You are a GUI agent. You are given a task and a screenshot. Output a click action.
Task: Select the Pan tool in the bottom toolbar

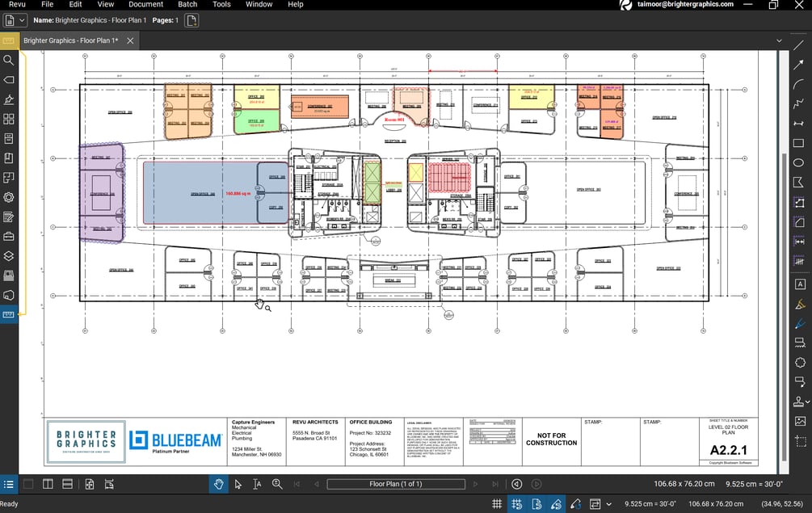(218, 484)
